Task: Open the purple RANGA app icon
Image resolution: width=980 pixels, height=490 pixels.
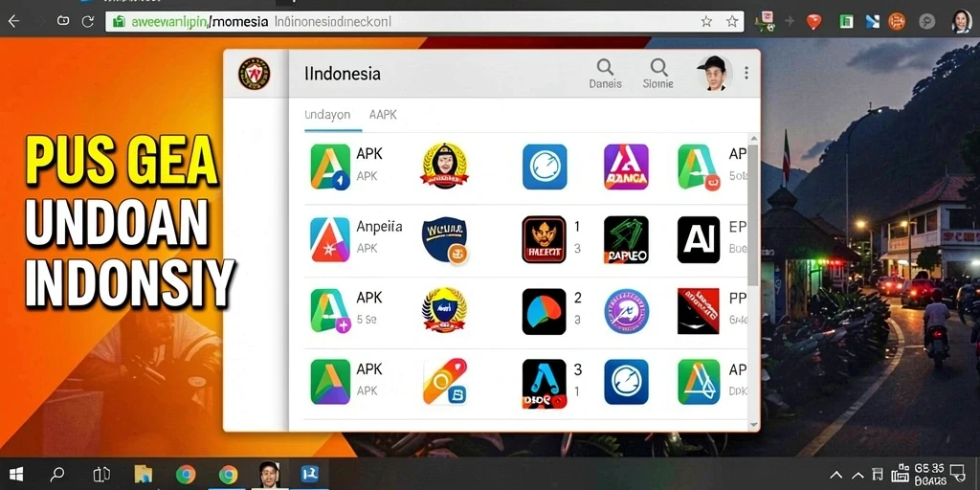Action: point(626,167)
